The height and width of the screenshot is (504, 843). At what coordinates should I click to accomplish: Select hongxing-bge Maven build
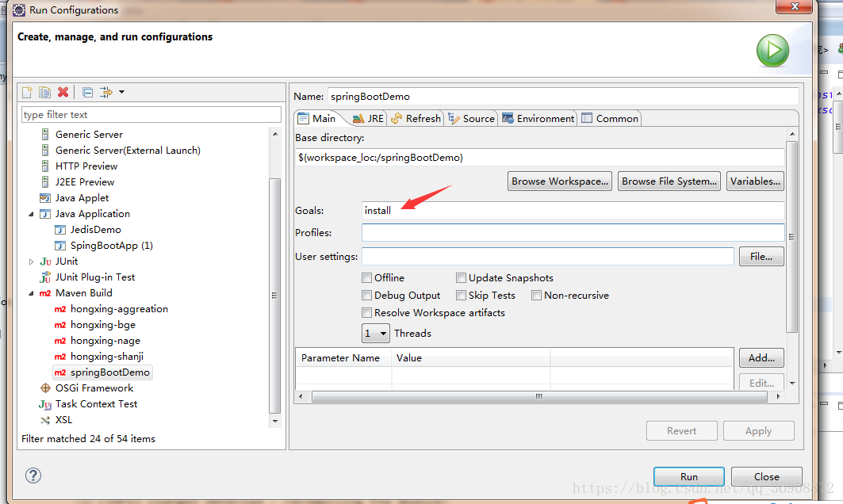pos(102,325)
